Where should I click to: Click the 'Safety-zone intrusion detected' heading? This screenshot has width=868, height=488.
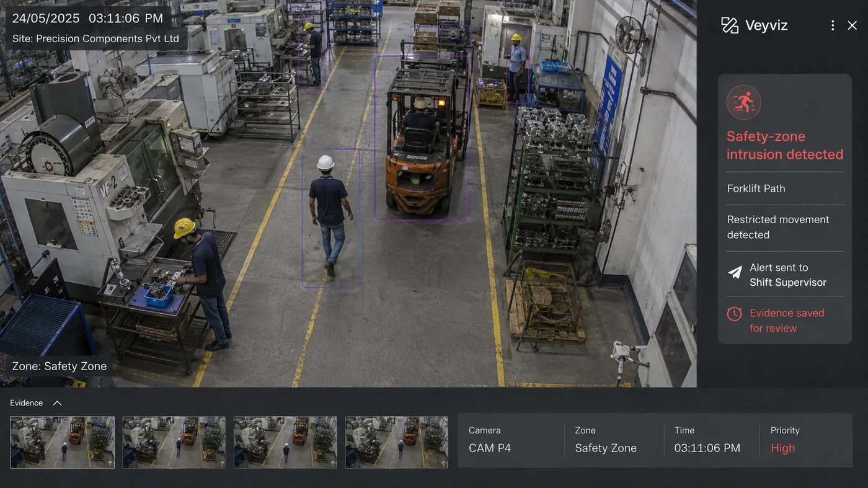[785, 145]
